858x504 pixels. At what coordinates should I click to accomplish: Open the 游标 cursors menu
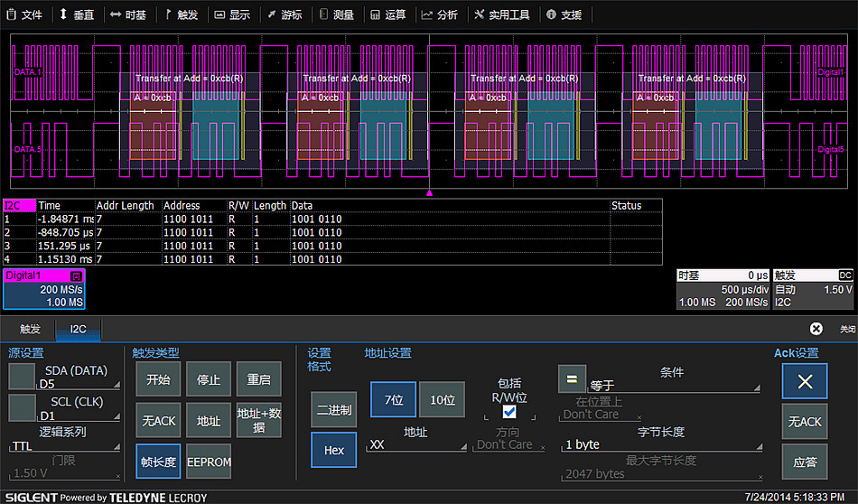tap(284, 14)
